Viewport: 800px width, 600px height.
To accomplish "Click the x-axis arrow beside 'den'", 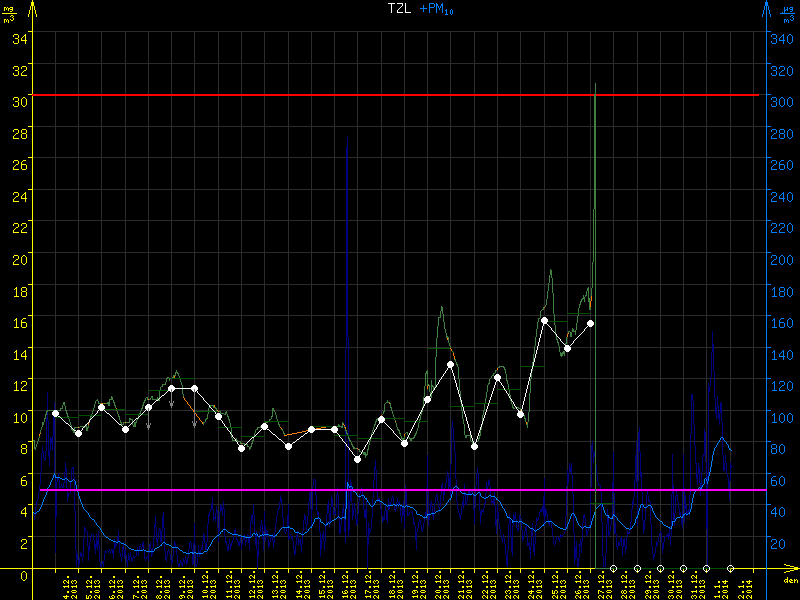I will pyautogui.click(x=791, y=570).
